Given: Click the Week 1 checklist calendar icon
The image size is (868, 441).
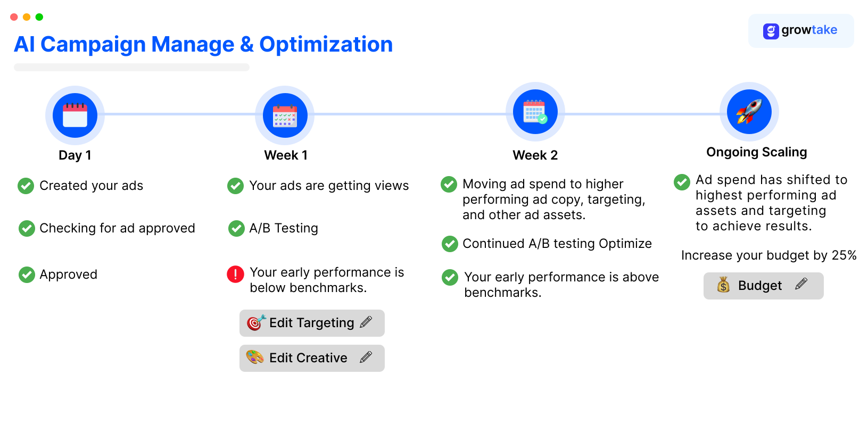Looking at the screenshot, I should [x=285, y=115].
